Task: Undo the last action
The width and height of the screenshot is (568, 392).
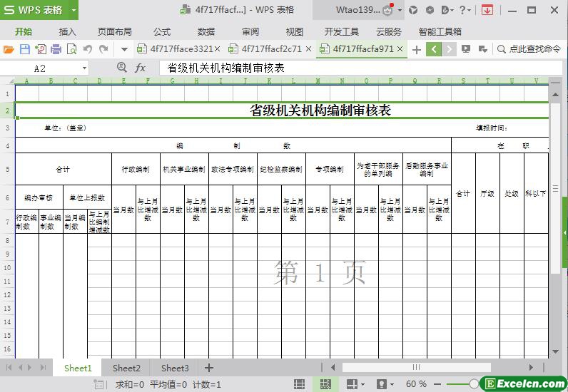Action: click(x=88, y=49)
